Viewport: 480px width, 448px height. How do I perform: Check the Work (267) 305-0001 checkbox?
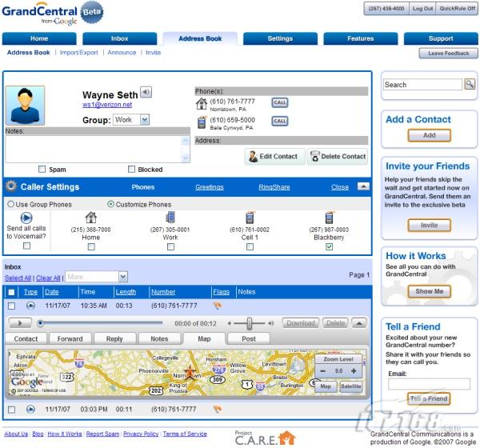tap(170, 246)
